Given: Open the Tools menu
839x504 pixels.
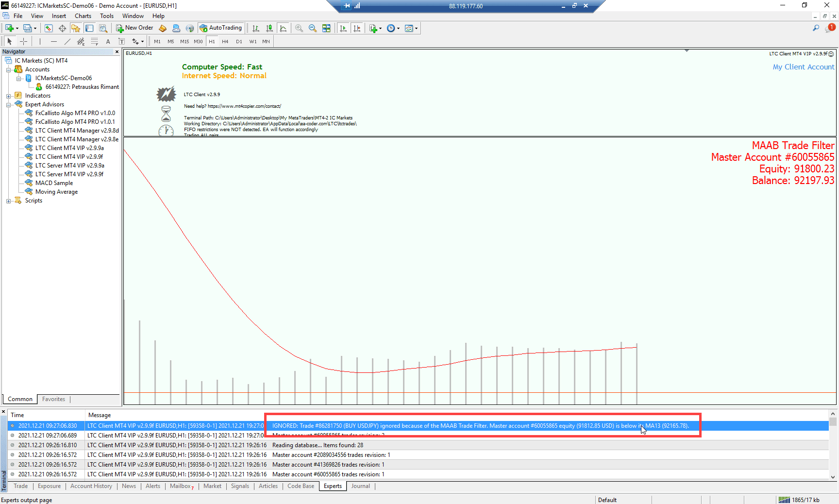Looking at the screenshot, I should 107,16.
